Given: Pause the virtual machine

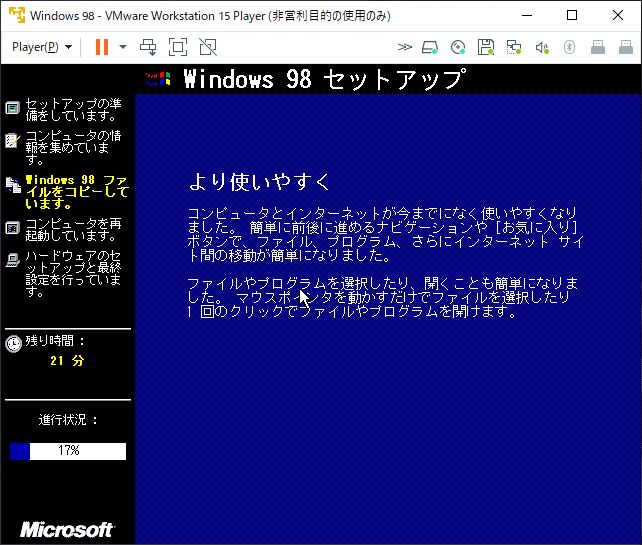Looking at the screenshot, I should (x=102, y=47).
